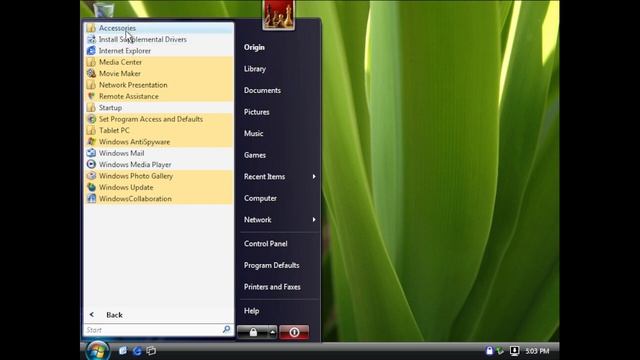
Task: Click the WindowsCollaboration icon
Action: click(x=91, y=199)
